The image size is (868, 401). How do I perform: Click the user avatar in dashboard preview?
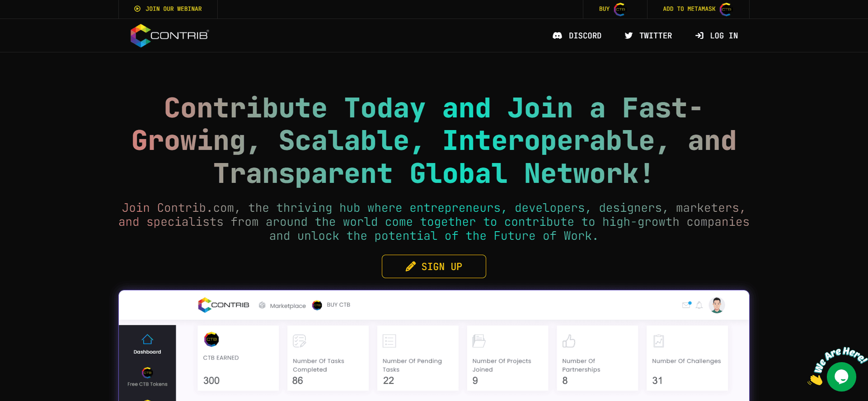[717, 305]
